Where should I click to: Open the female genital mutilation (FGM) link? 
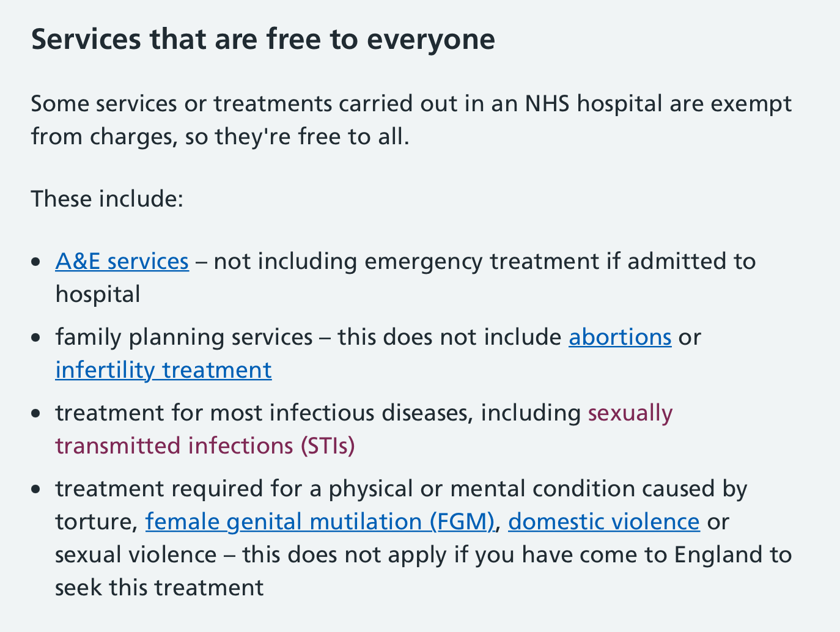320,521
